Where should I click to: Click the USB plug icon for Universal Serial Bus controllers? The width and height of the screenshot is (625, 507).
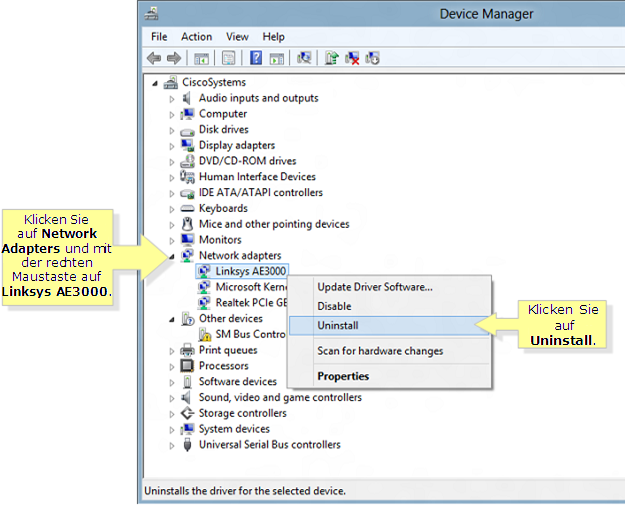point(187,444)
